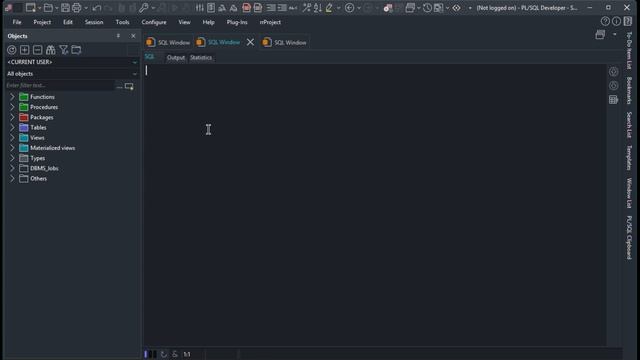This screenshot has width=640, height=360.
Task: Click the Back navigation circle arrow
Action: (349, 8)
